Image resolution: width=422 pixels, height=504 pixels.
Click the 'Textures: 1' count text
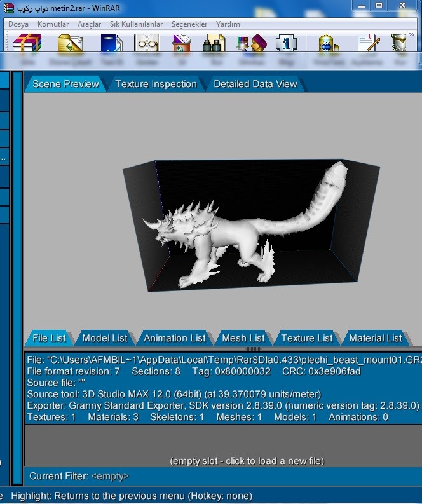pyautogui.click(x=51, y=417)
